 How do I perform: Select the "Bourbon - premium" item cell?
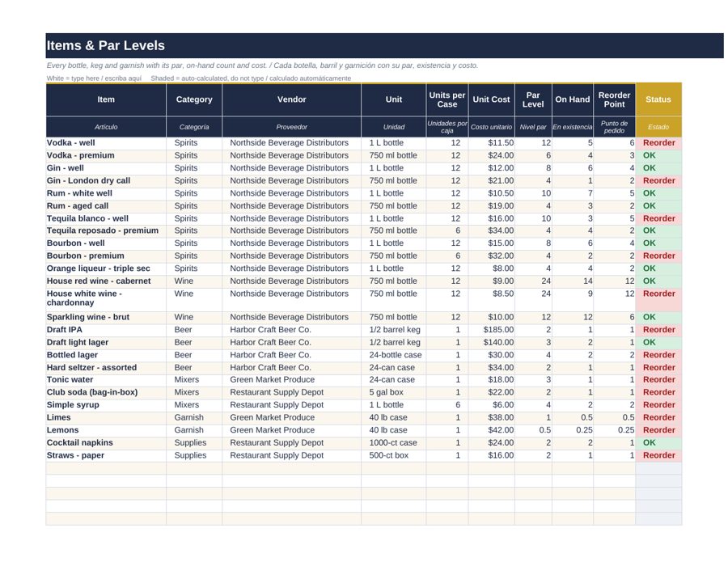tap(106, 256)
